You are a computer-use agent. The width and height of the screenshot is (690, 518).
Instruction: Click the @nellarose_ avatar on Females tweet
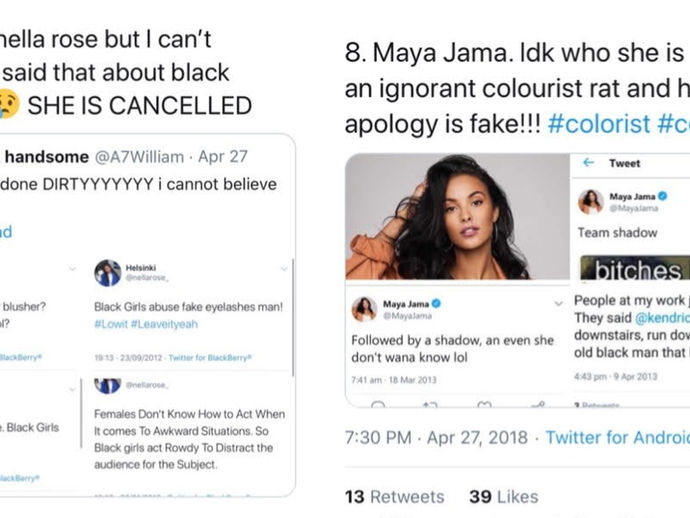click(107, 386)
